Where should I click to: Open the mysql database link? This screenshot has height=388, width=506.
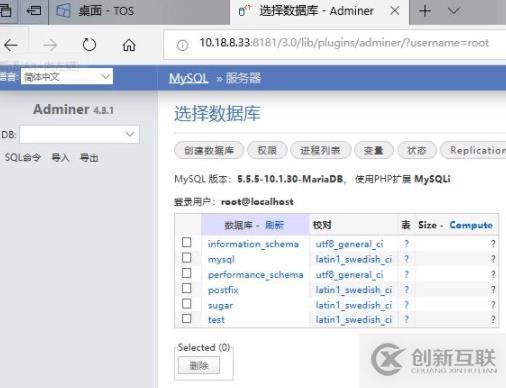(x=221, y=259)
